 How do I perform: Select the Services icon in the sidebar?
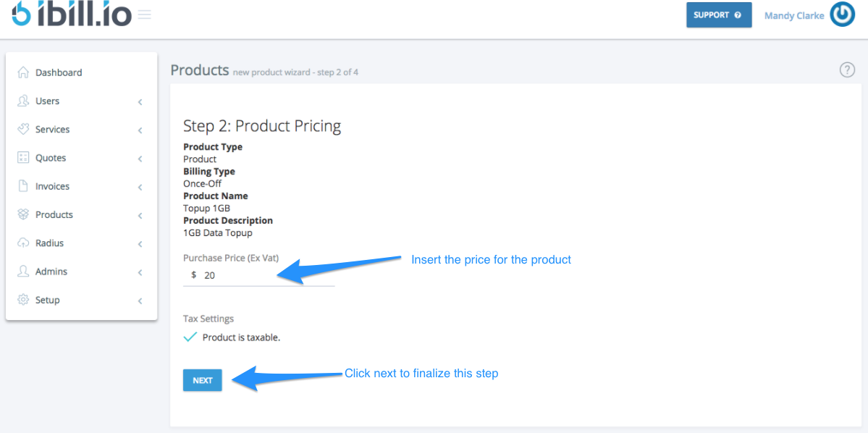[x=21, y=129]
